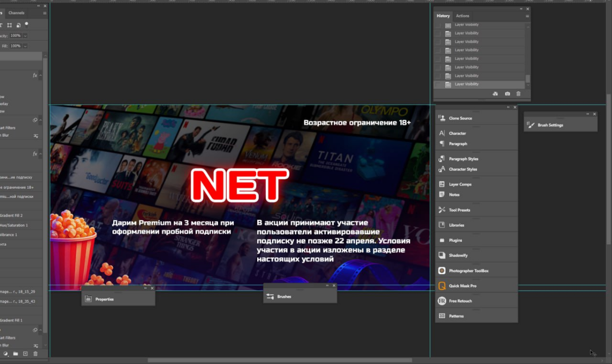The width and height of the screenshot is (612, 364).
Task: Delete layer with Layers panel trash icon
Action: point(36,353)
